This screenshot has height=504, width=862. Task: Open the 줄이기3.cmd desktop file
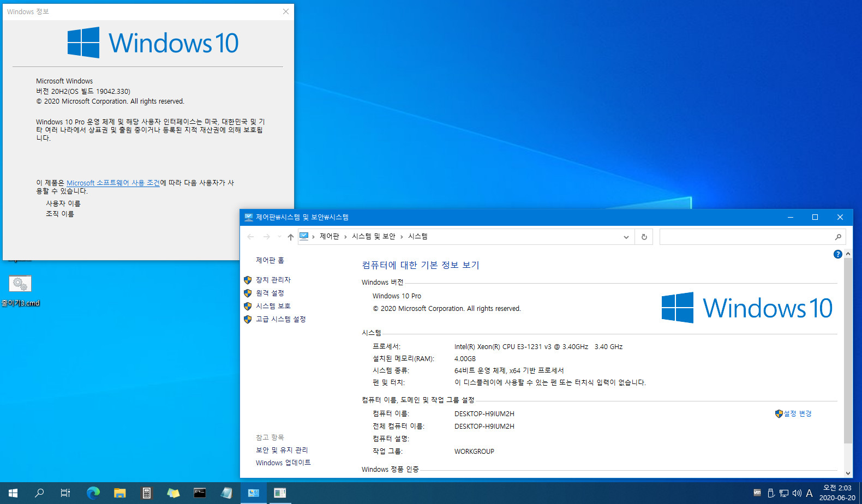click(x=20, y=291)
